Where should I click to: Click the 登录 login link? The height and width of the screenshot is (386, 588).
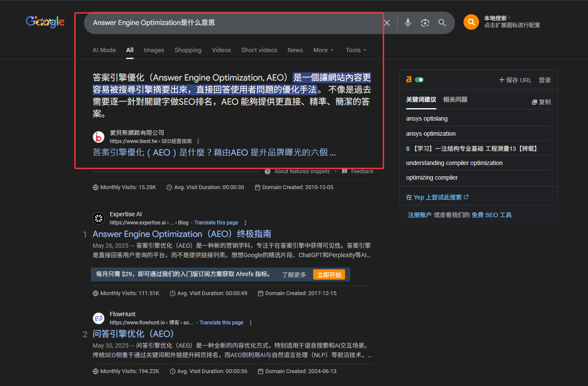pos(545,80)
